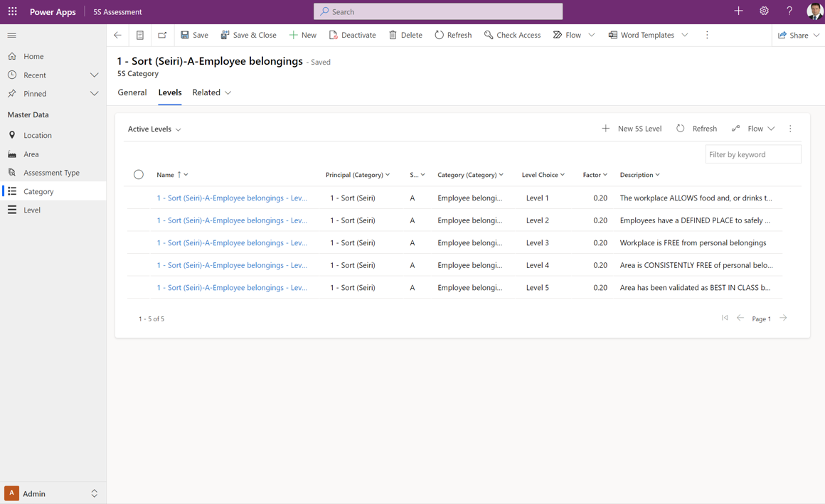The width and height of the screenshot is (825, 504).
Task: Toggle the select all rows circle
Action: pyautogui.click(x=139, y=175)
